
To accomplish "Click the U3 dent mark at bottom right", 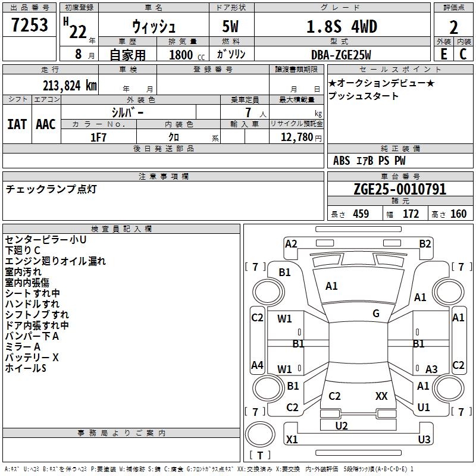I will [424, 440].
